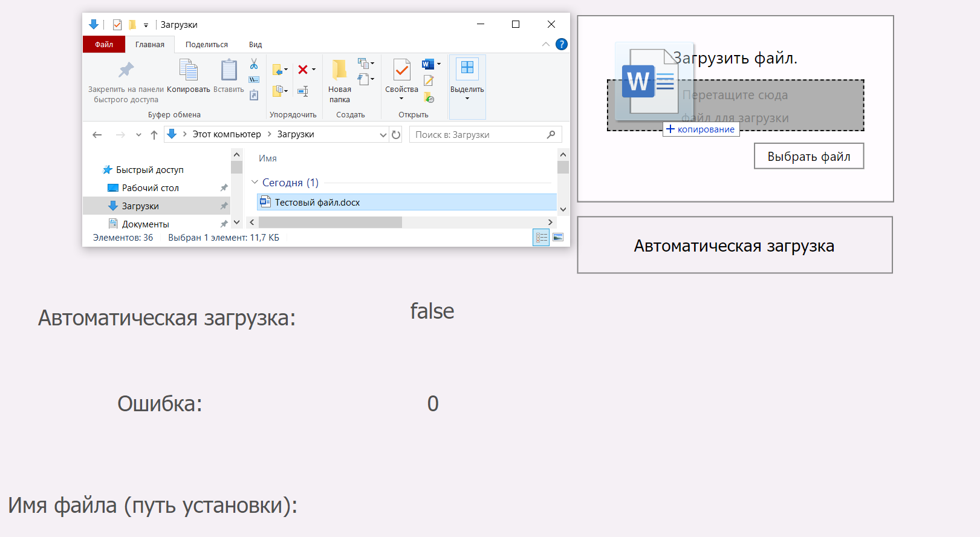Click the Выбрать файл button
The width and height of the screenshot is (980, 537).
point(809,156)
